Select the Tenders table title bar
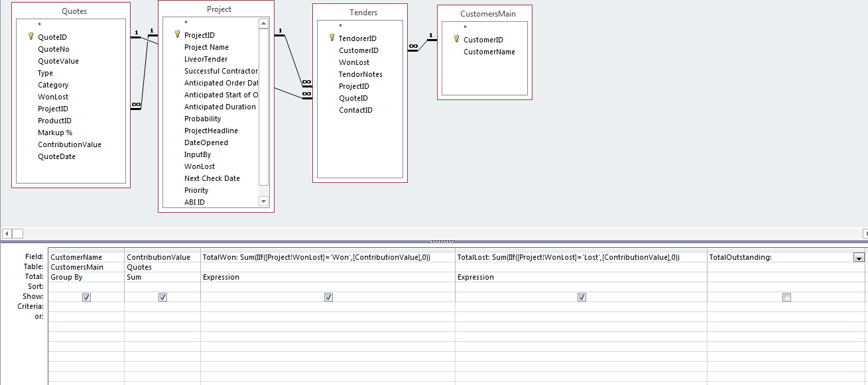 [x=363, y=13]
